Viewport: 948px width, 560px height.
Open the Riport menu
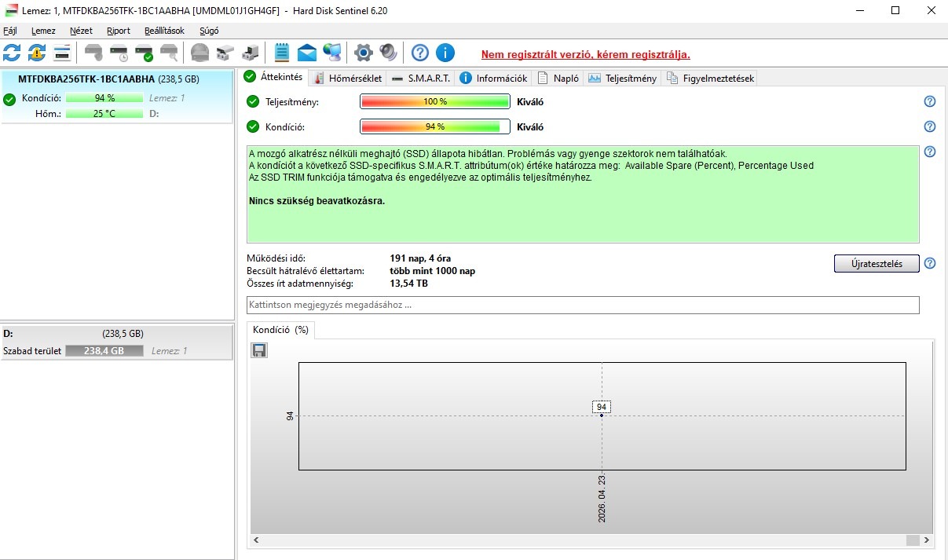pos(119,31)
